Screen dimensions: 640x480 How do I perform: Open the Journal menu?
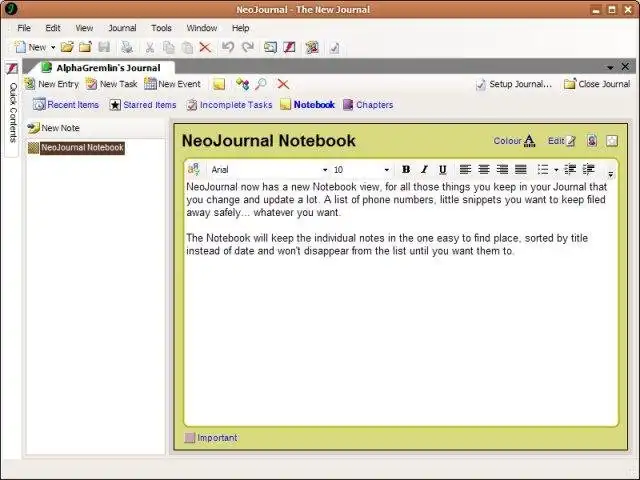pos(122,28)
